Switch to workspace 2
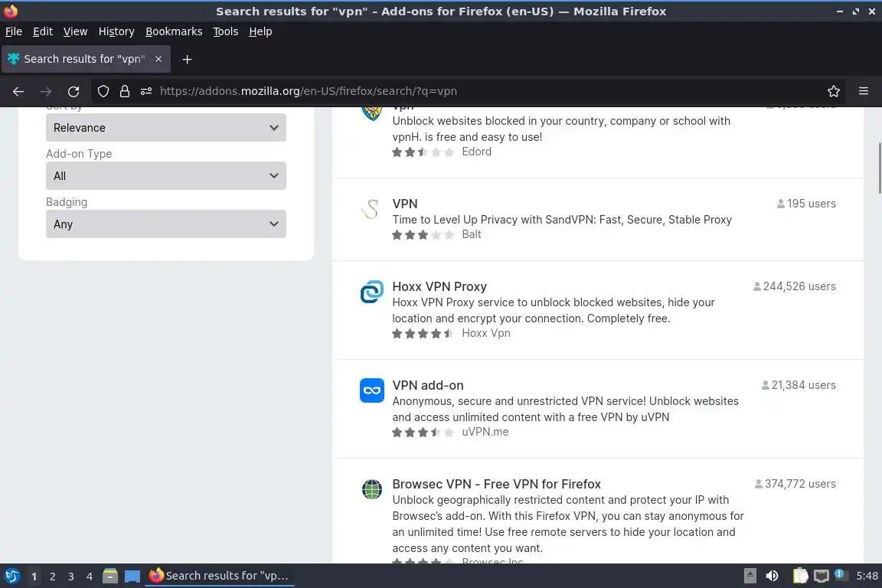Screen dimensions: 882x588 pyautogui.click(x=52, y=577)
